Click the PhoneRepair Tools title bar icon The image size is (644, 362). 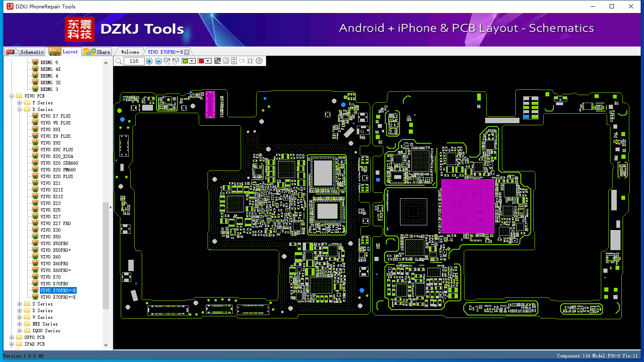pyautogui.click(x=9, y=6)
